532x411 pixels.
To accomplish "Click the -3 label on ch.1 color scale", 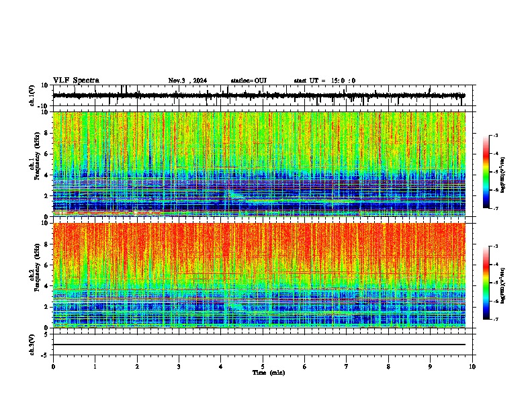I will pos(496,135).
